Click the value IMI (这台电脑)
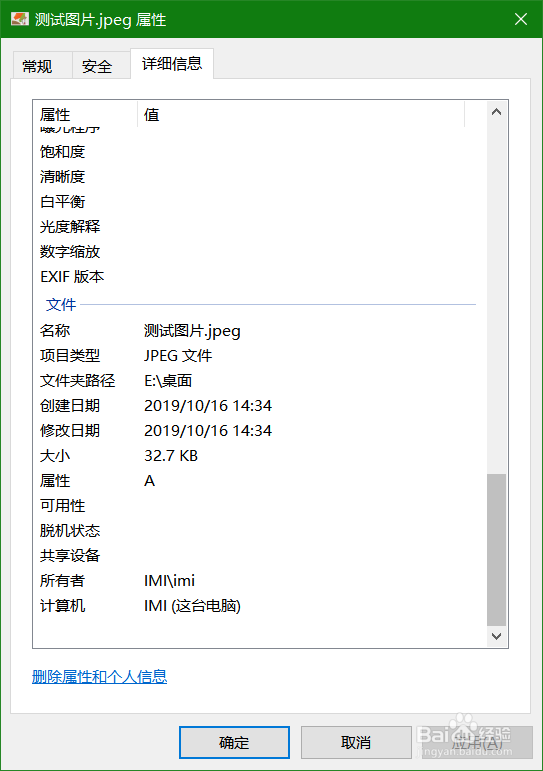The height and width of the screenshot is (771, 543). click(x=192, y=606)
